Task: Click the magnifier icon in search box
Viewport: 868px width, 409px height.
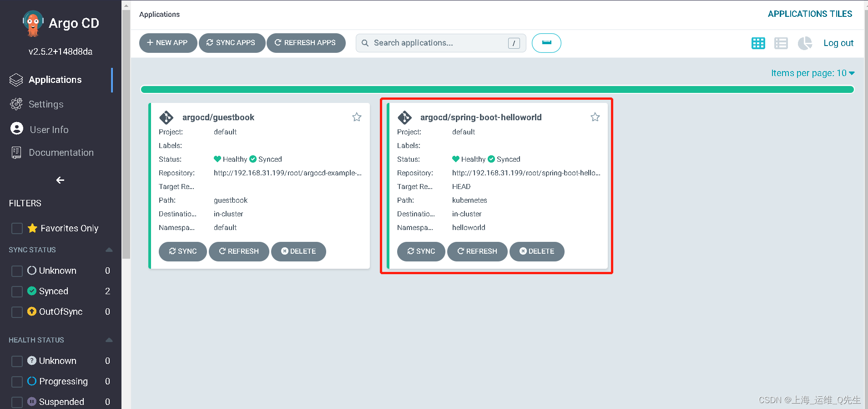Action: tap(365, 43)
